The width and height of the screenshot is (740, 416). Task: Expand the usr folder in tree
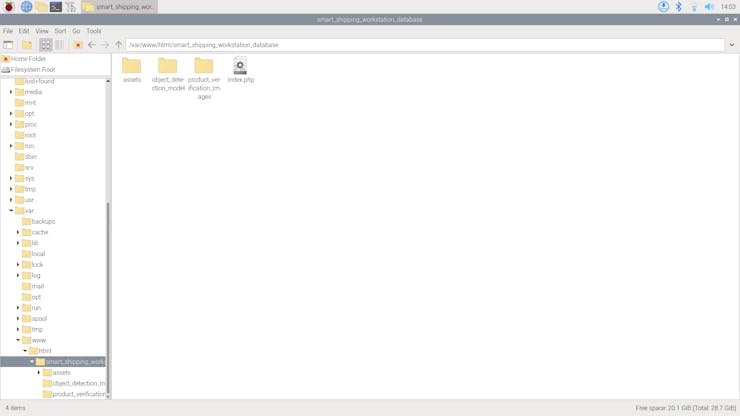(x=11, y=200)
